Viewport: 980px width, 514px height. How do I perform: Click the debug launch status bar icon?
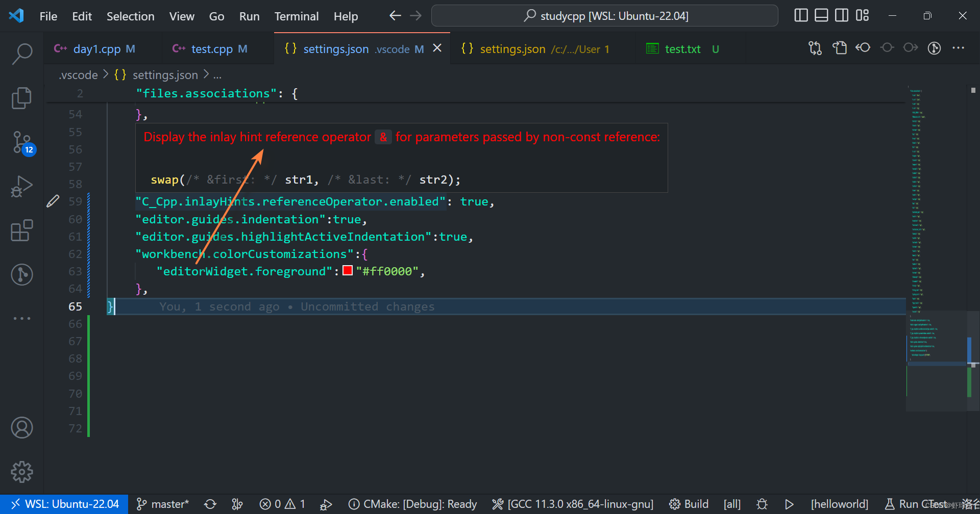326,504
